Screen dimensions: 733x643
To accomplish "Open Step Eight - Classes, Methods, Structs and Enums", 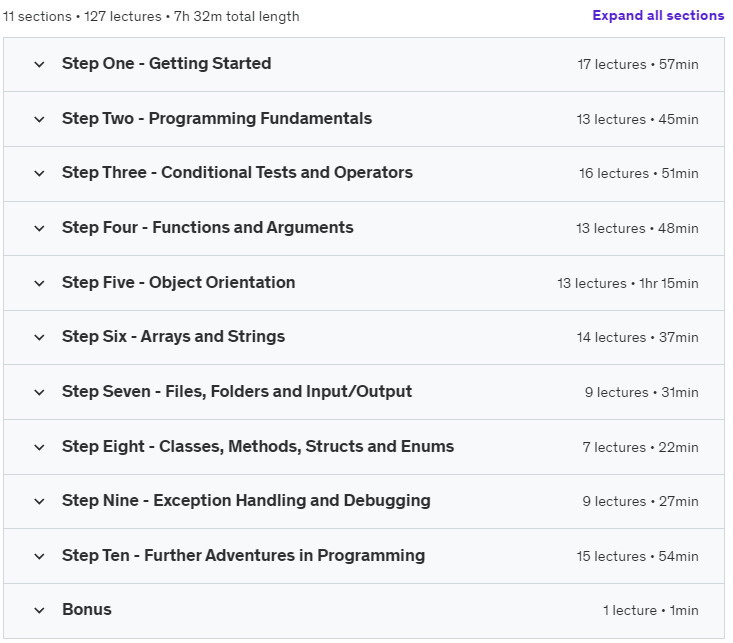I will pyautogui.click(x=258, y=447).
